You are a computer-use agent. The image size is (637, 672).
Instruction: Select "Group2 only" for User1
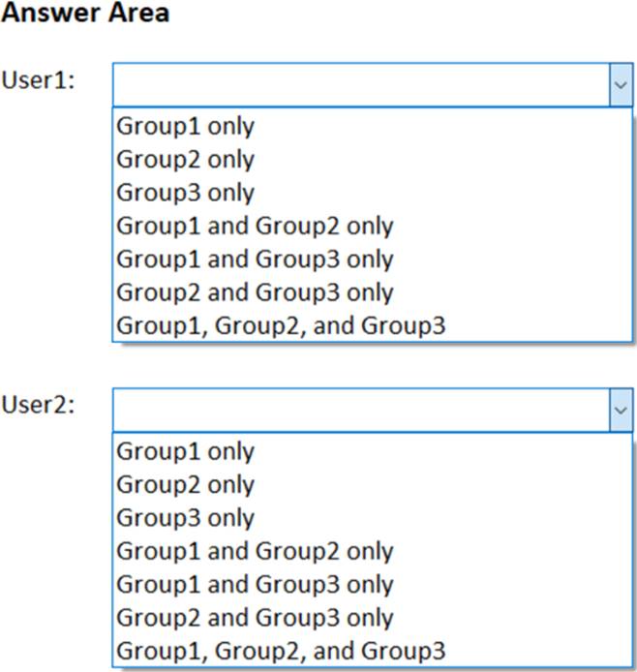coord(186,160)
